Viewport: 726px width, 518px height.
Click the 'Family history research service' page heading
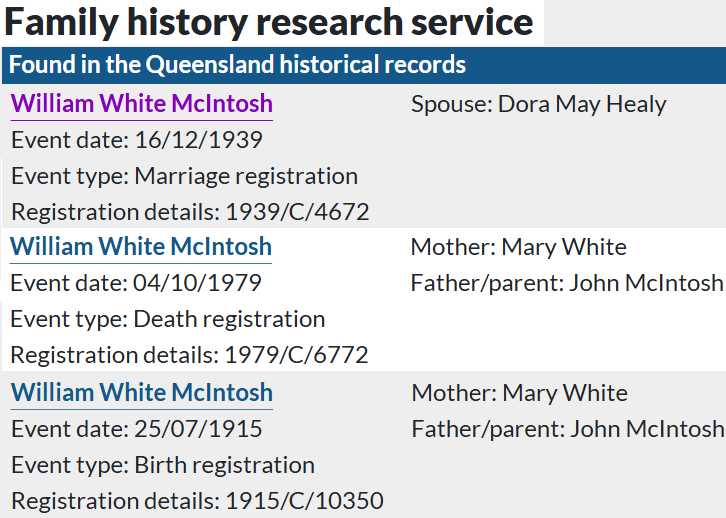269,22
